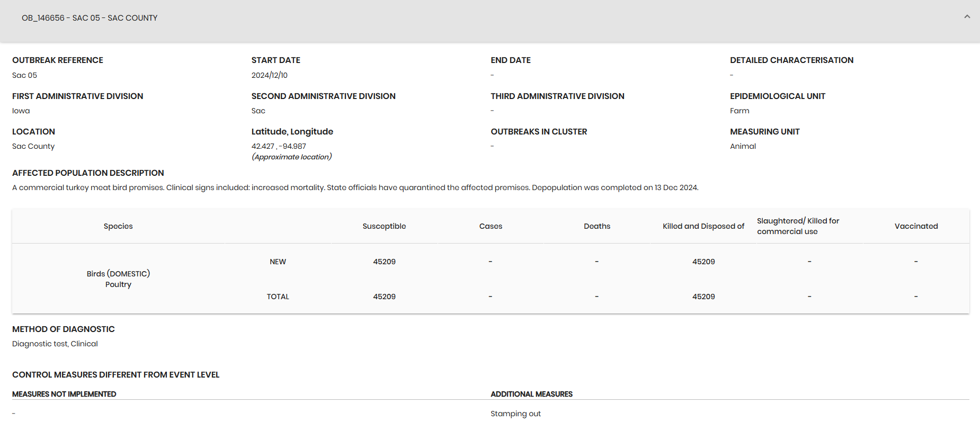Click the Slaughtered/Killed for commercial use header
This screenshot has width=980, height=448.
[x=798, y=226]
